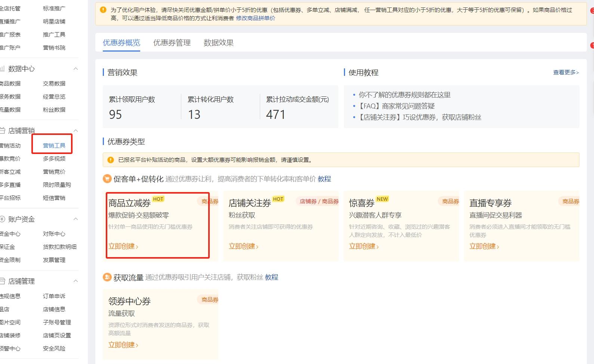This screenshot has height=364, width=594.
Task: Select the 优惠券概览 tab
Action: click(x=121, y=43)
